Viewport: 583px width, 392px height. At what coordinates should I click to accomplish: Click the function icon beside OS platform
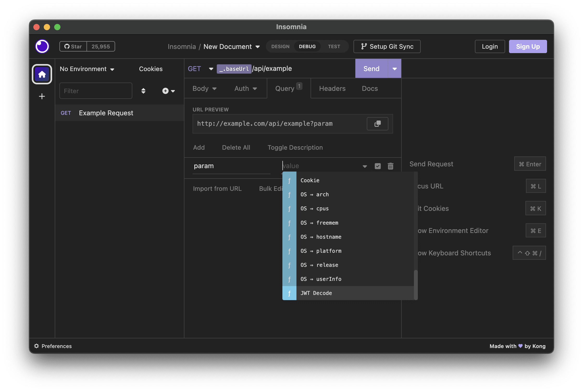289,251
